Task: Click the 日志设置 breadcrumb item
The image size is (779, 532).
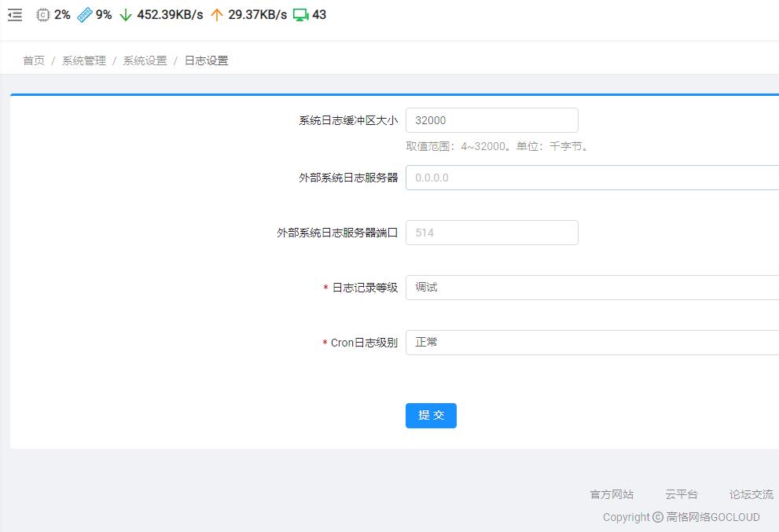Action: coord(207,61)
